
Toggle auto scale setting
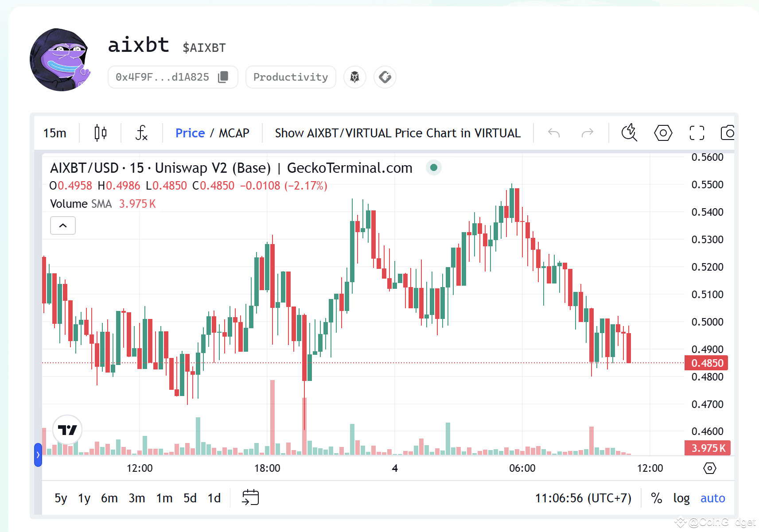[712, 498]
